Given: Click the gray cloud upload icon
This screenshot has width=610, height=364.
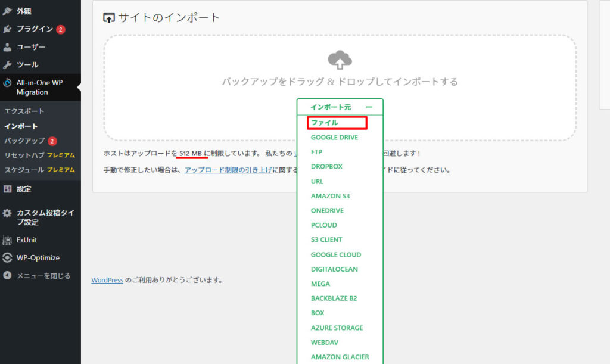Looking at the screenshot, I should pos(340,60).
